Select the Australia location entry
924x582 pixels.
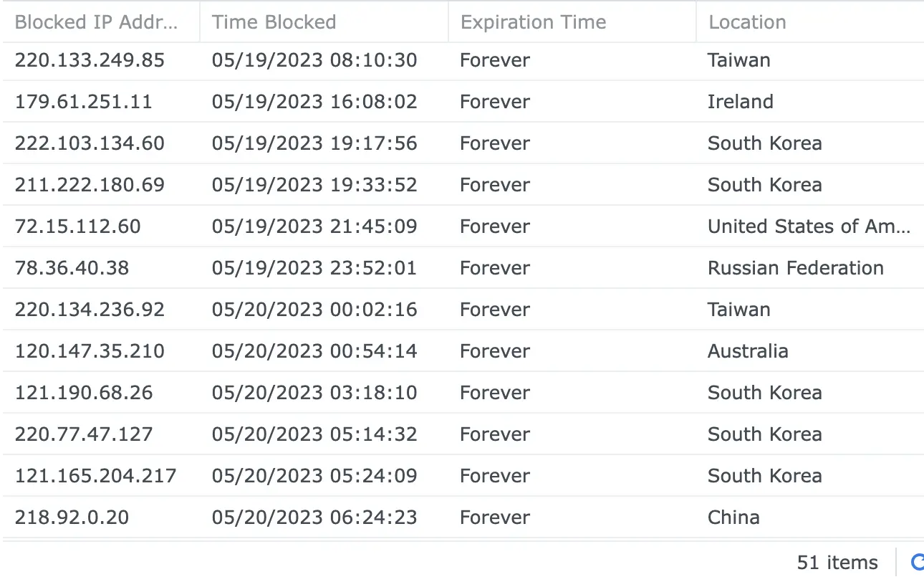click(x=748, y=351)
